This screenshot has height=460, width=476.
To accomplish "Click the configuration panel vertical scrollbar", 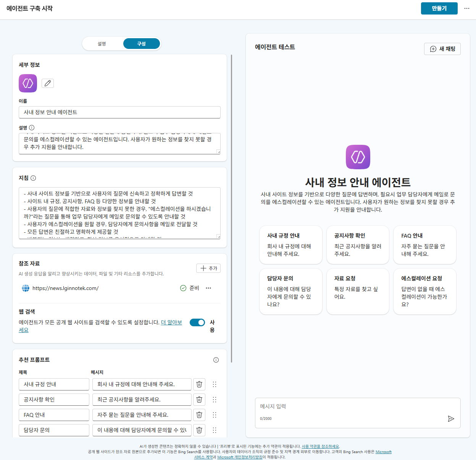I will click(231, 208).
